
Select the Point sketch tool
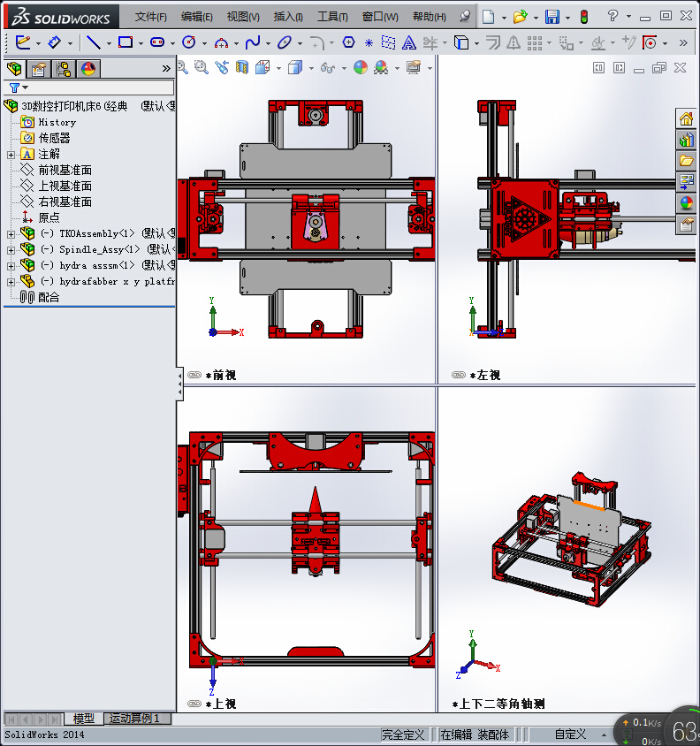pyautogui.click(x=369, y=43)
